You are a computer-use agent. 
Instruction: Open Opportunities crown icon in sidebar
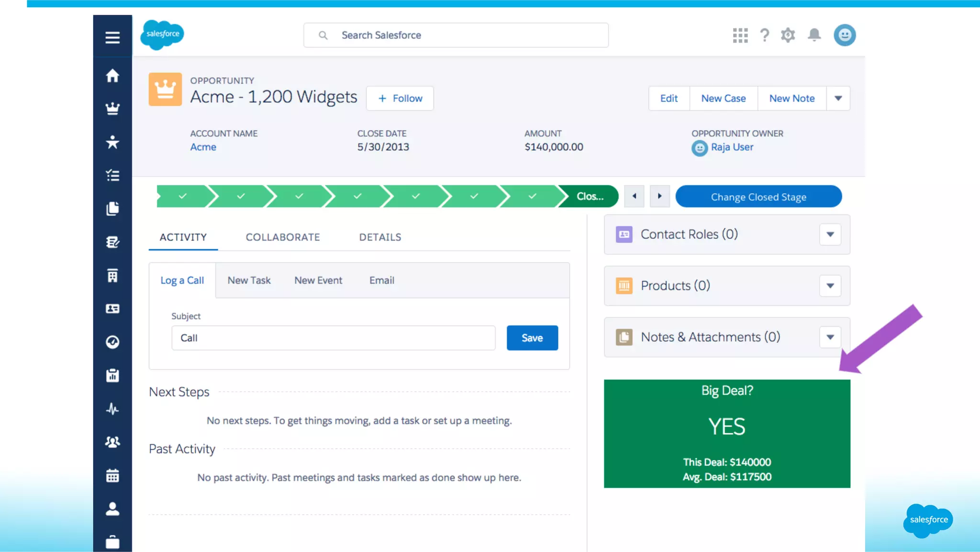[x=112, y=109]
